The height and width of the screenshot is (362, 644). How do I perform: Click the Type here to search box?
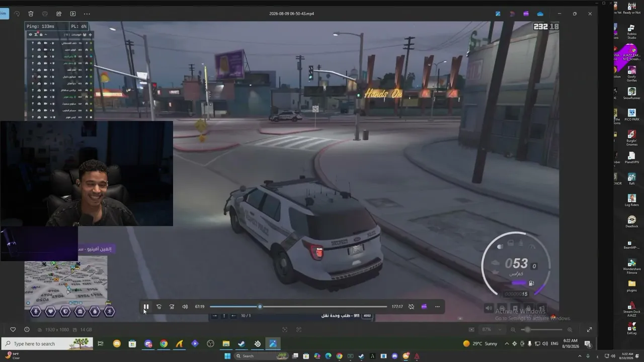point(48,344)
